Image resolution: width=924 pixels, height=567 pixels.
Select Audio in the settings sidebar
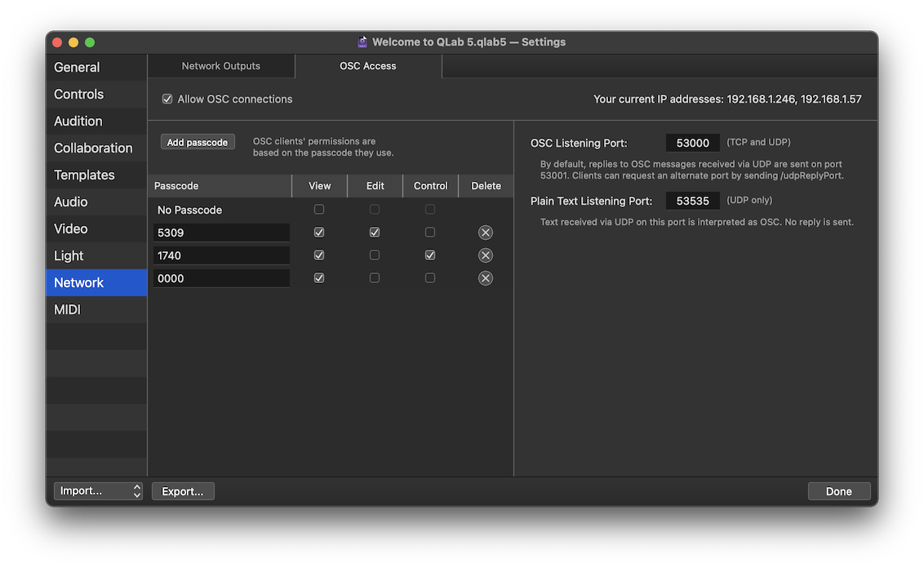coord(70,202)
